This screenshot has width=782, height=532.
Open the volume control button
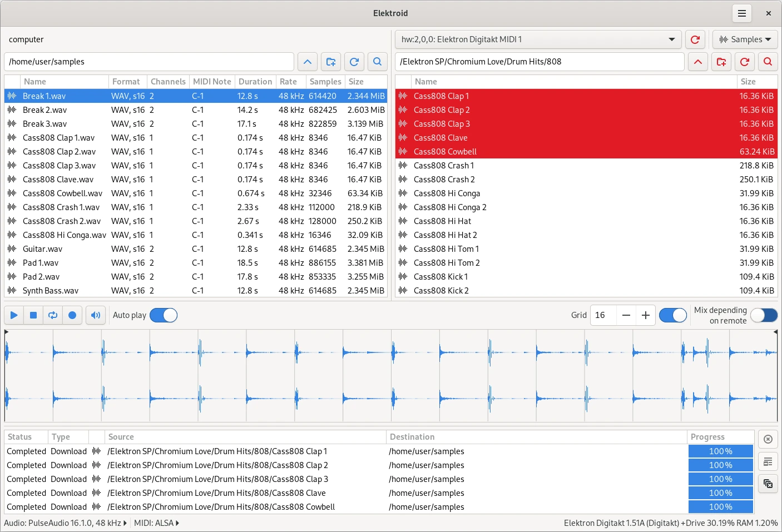tap(96, 315)
